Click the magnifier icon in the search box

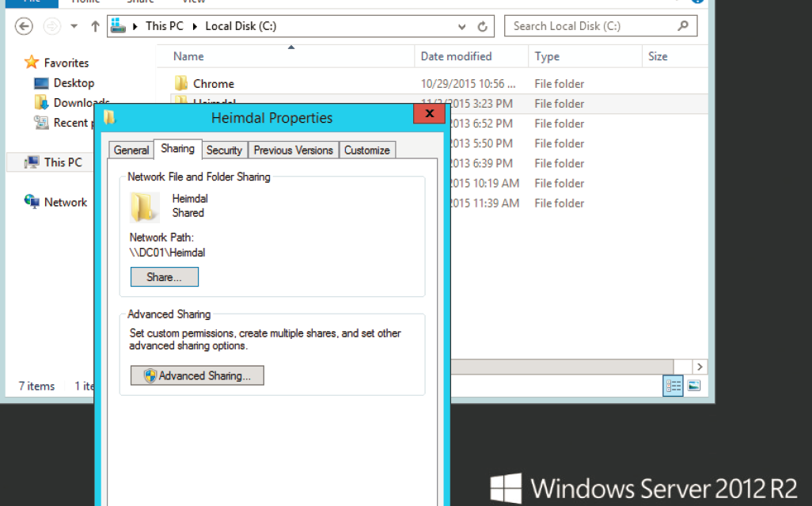click(x=683, y=26)
